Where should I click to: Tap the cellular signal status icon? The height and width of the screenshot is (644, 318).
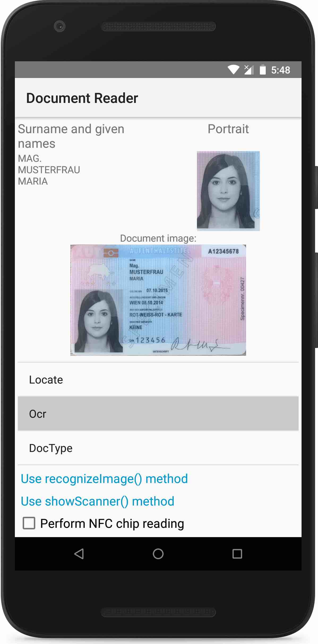pos(249,70)
